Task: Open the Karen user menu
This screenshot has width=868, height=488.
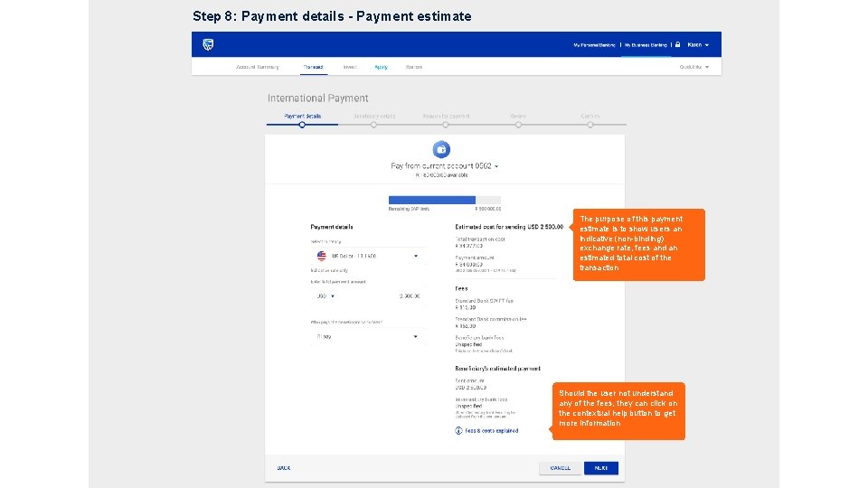Action: click(x=698, y=45)
